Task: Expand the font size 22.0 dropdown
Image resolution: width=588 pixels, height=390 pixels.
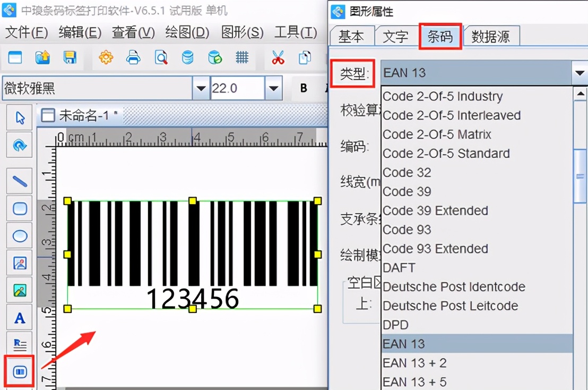Action: pos(274,88)
